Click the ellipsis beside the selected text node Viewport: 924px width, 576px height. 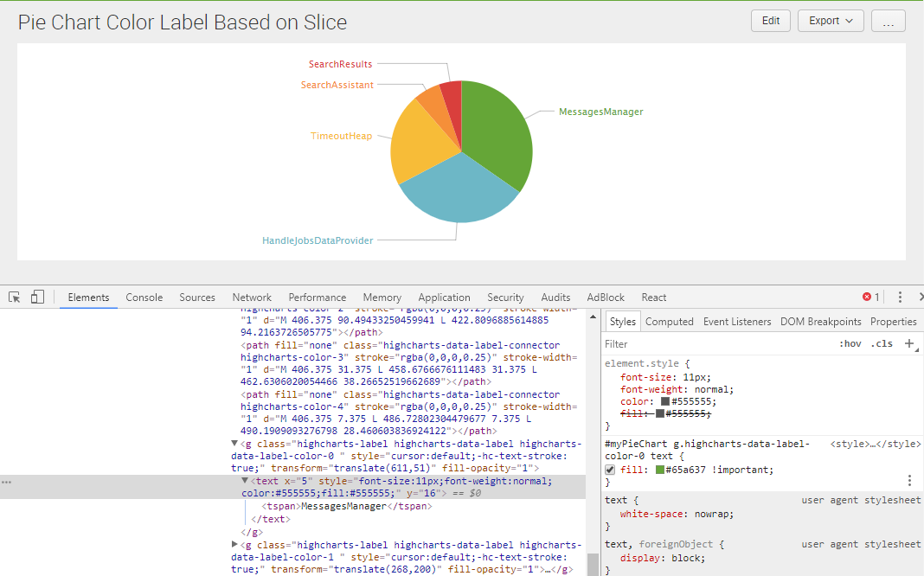(7, 482)
